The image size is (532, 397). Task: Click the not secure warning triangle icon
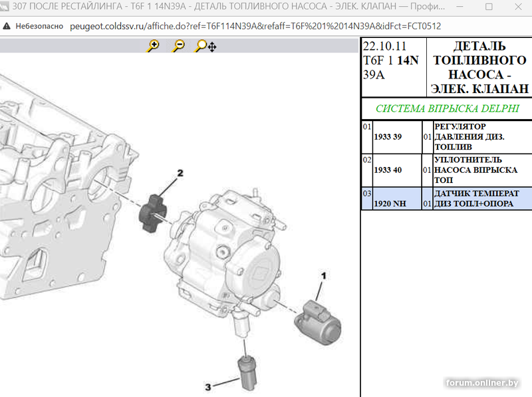[7, 26]
